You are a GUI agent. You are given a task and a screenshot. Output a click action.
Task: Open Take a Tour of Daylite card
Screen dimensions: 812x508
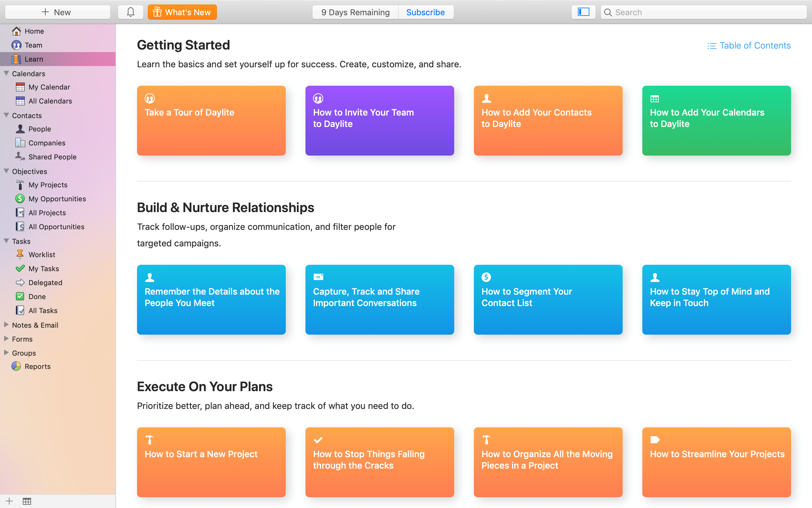pyautogui.click(x=211, y=121)
